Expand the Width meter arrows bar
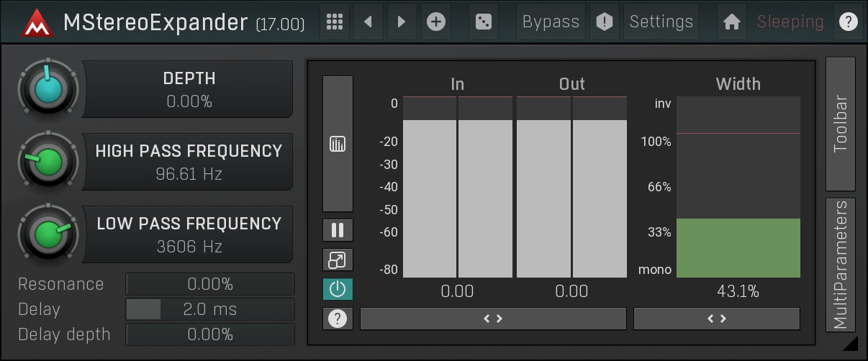Screen dimensions: 868x361 click(x=716, y=319)
